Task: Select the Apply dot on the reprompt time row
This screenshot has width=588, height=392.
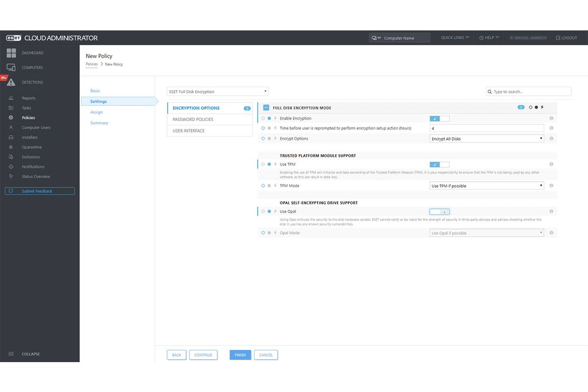Action: (269, 128)
